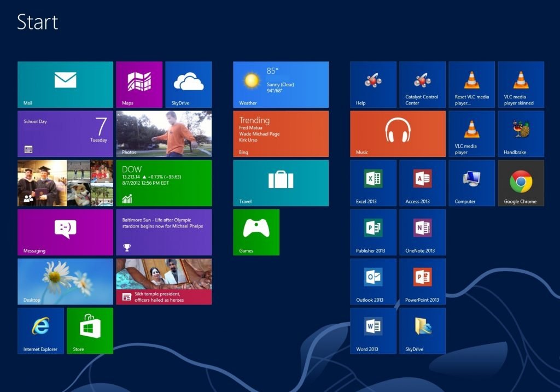Launch the Maps app tile
The height and width of the screenshot is (392, 560).
(139, 84)
